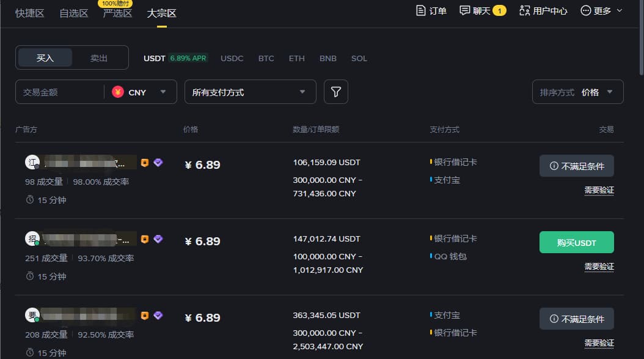644x359 pixels.
Task: Click 需要验证 link under first listing
Action: tap(599, 190)
